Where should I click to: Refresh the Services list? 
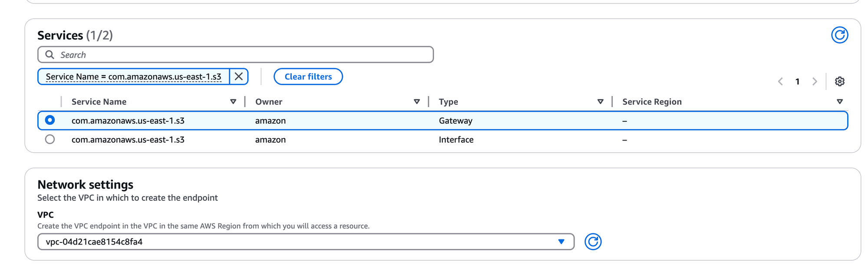[x=839, y=35]
